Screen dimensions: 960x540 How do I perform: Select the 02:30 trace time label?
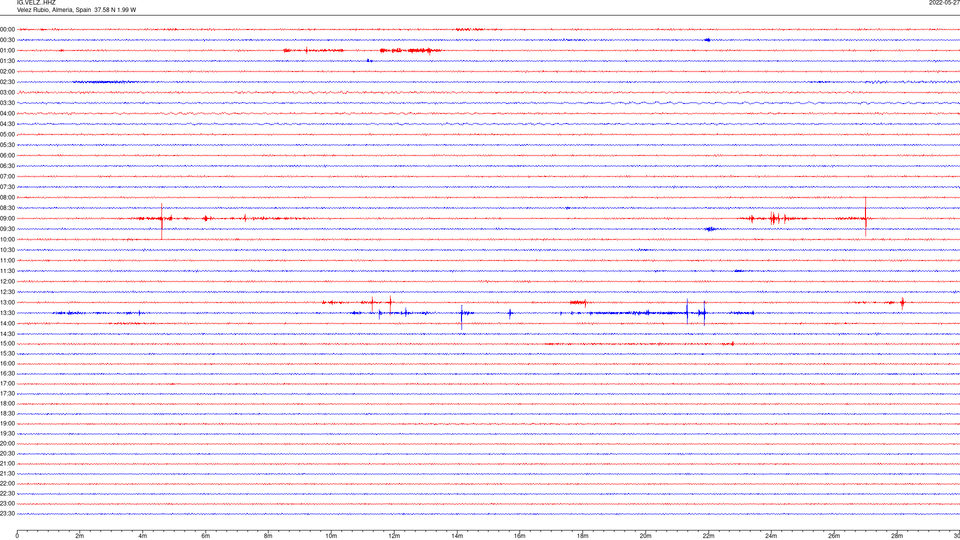[x=7, y=82]
